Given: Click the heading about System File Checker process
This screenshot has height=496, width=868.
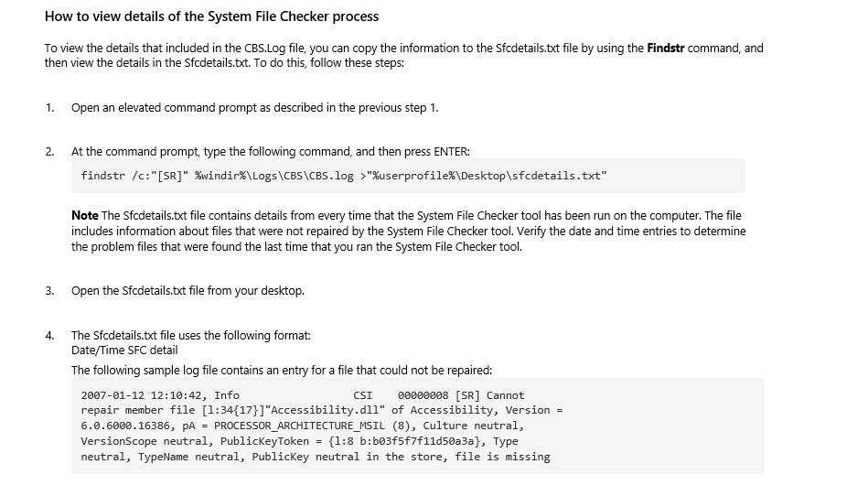Looking at the screenshot, I should [x=211, y=16].
